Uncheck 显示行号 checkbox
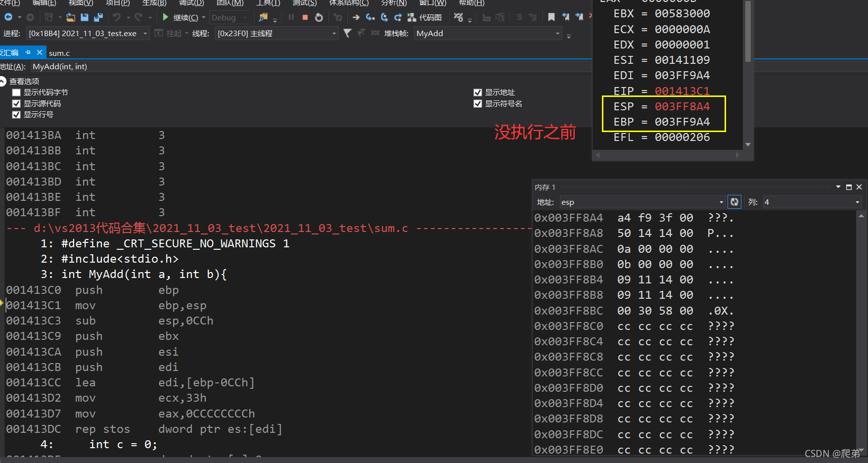Viewport: 868px width, 463px height. pyautogui.click(x=16, y=115)
